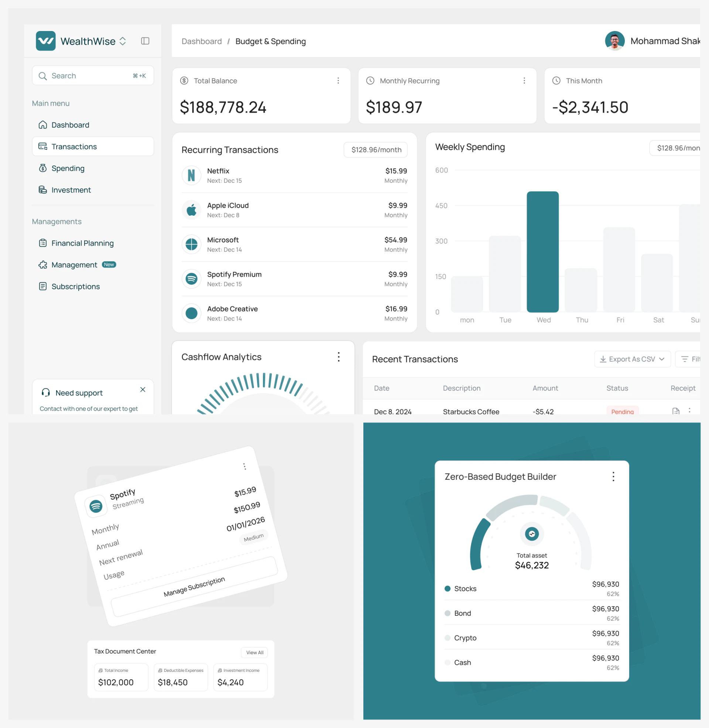This screenshot has height=728, width=709.
Task: Click the Dashboard breadcrumb link
Action: 202,41
